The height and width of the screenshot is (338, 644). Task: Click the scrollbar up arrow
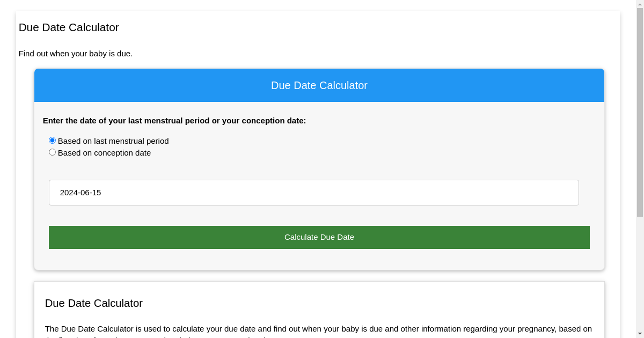pos(639,4)
